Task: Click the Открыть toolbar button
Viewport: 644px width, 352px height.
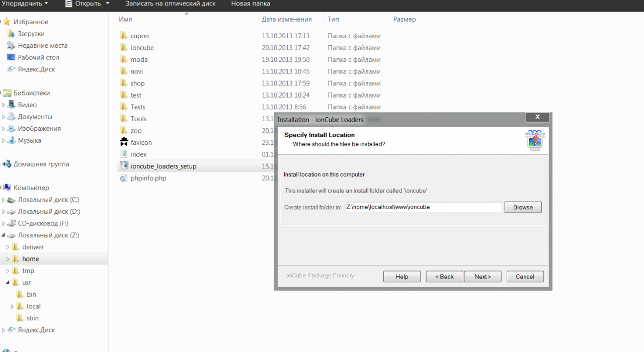Action: [x=84, y=4]
